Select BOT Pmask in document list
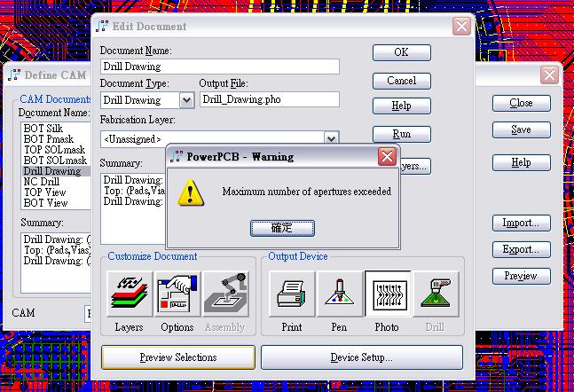574x392 pixels. [x=49, y=139]
